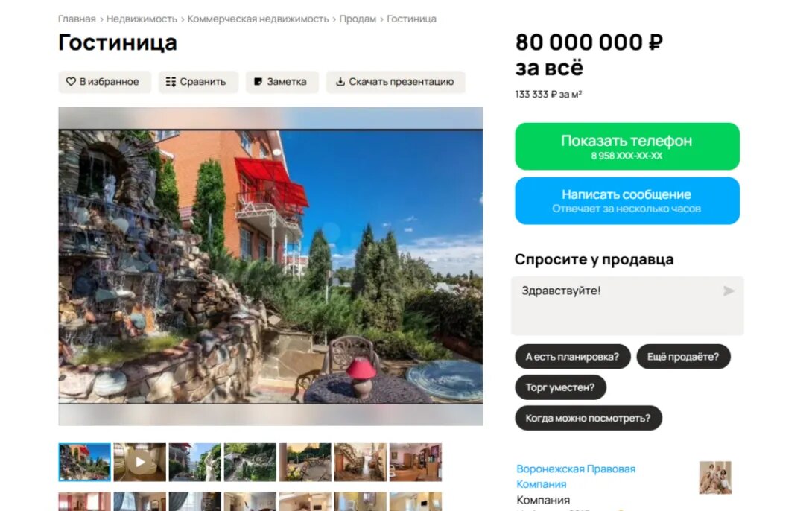Download presentation via Скачать презентацию
Screen dimensions: 812x511
pos(396,82)
